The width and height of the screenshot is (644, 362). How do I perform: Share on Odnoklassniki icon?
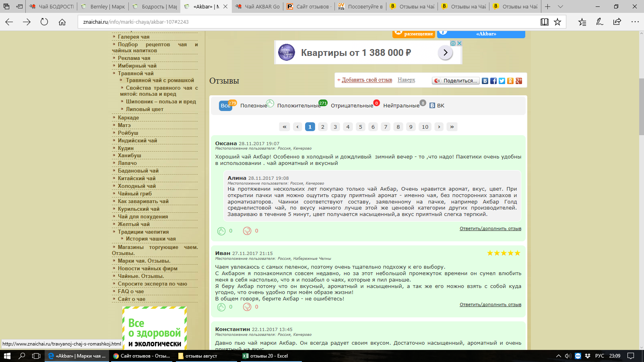pyautogui.click(x=510, y=81)
